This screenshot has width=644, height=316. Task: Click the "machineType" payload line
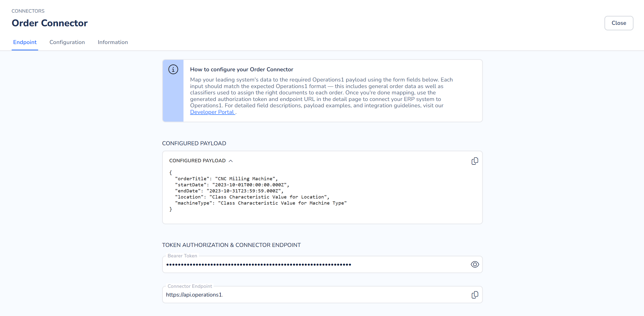(x=261, y=203)
